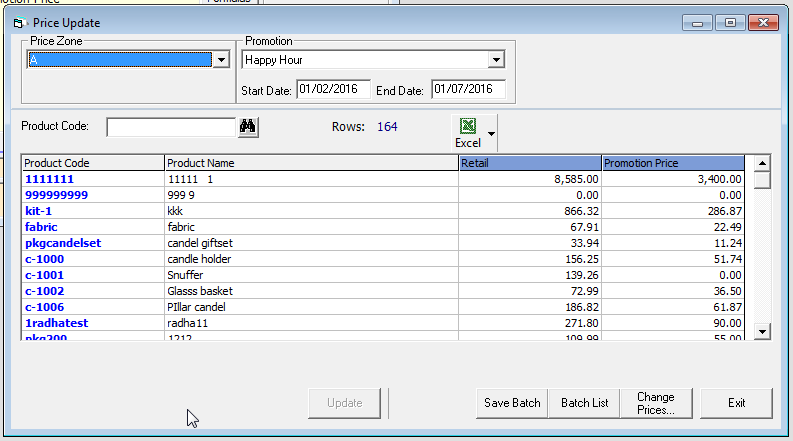Click the Promotion Price column header

pyautogui.click(x=673, y=163)
